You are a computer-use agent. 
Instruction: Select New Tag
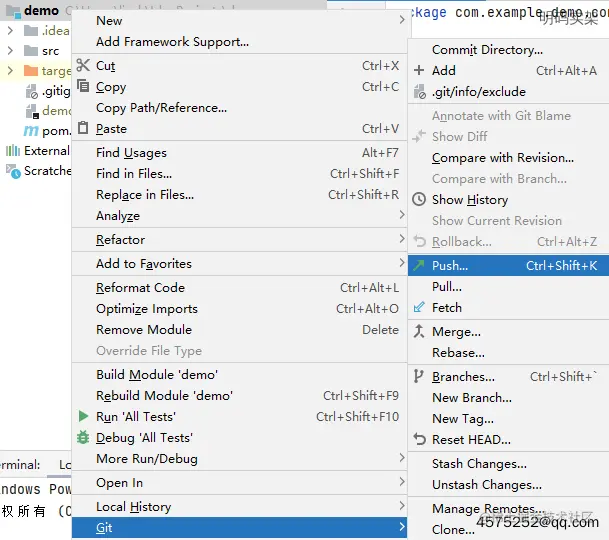508,419
